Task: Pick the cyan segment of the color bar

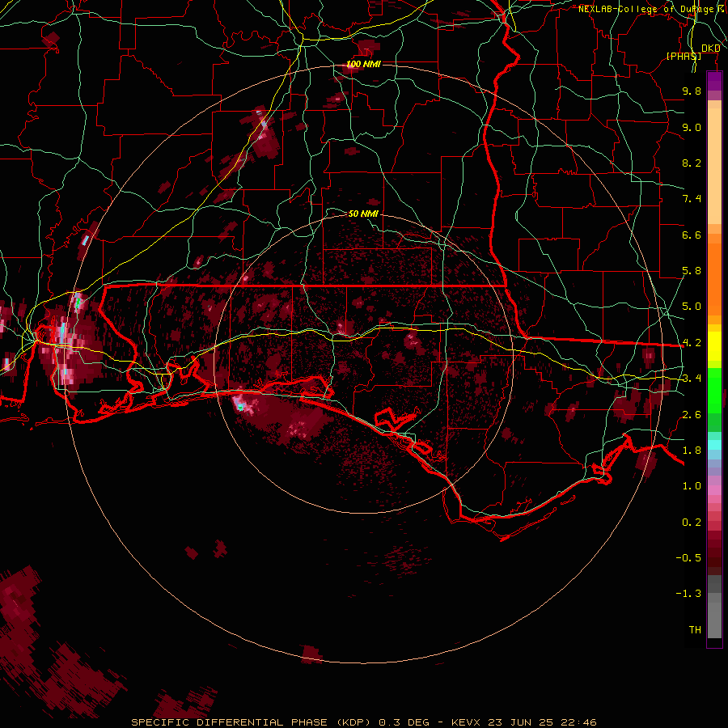Action: [x=714, y=445]
